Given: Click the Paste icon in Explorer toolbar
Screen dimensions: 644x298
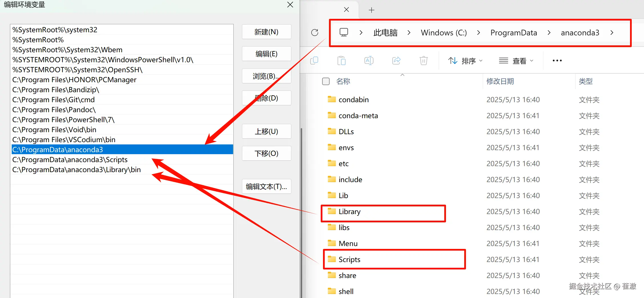Looking at the screenshot, I should (342, 61).
